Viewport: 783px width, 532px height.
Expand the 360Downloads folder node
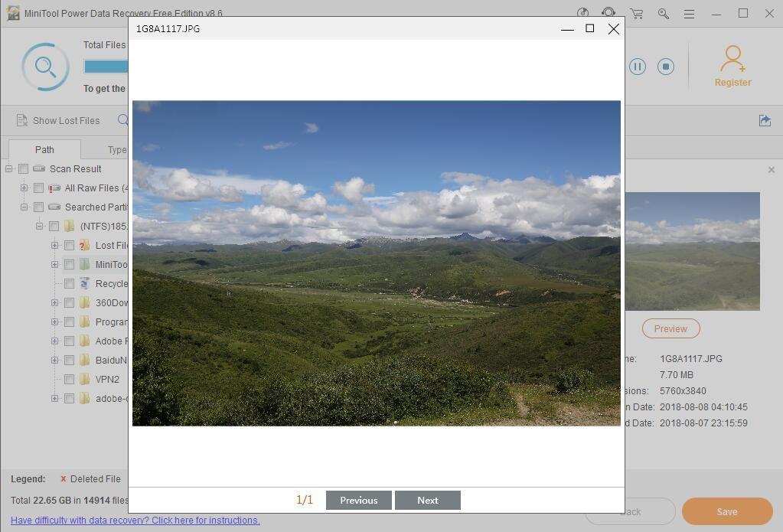[54, 303]
